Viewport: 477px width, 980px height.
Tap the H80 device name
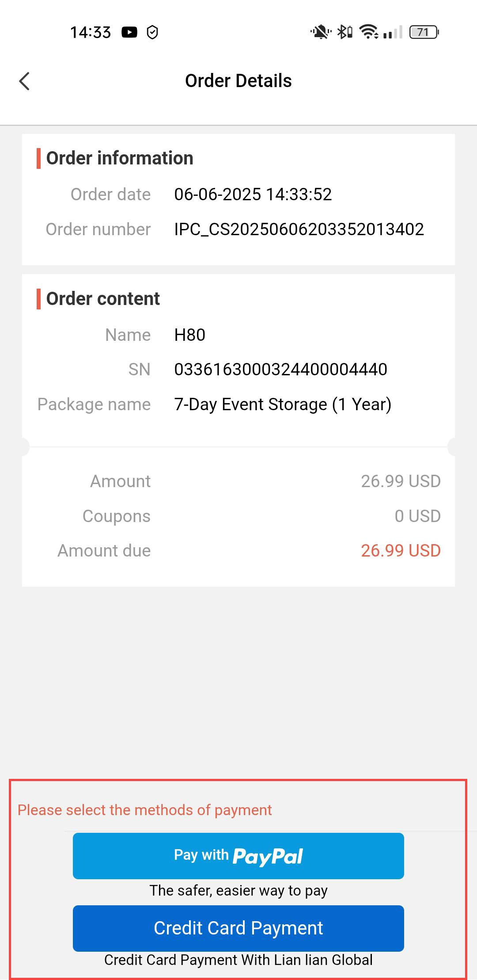(x=190, y=335)
